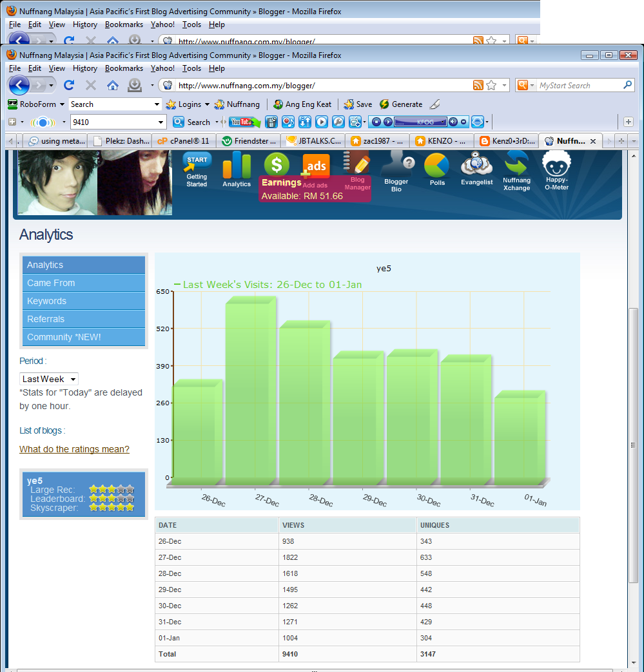
Task: Open the Happy-O-Meter smiley icon
Action: point(556,171)
